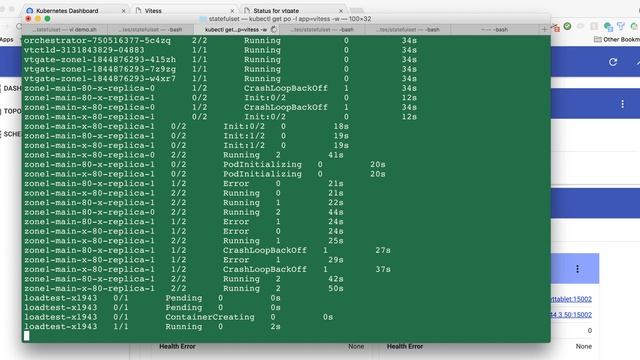The height and width of the screenshot is (360, 640).
Task: Select the second terminal tab labeled statefulset -bash
Action: 150,29
